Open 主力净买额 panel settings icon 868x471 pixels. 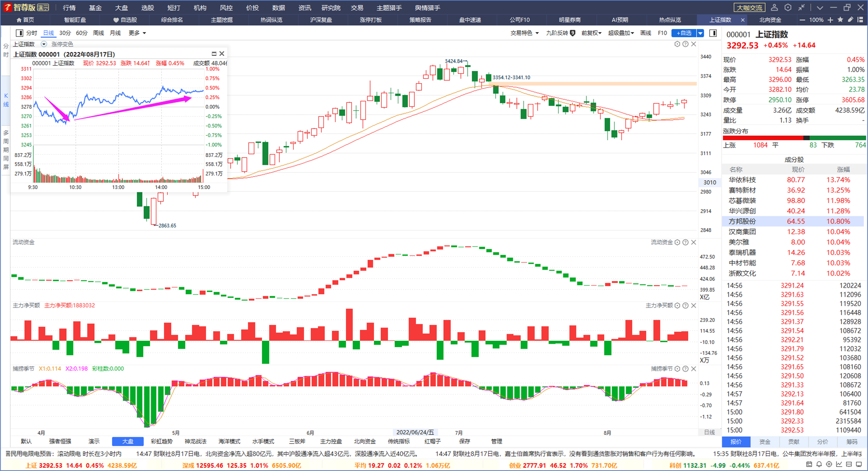[x=677, y=305]
